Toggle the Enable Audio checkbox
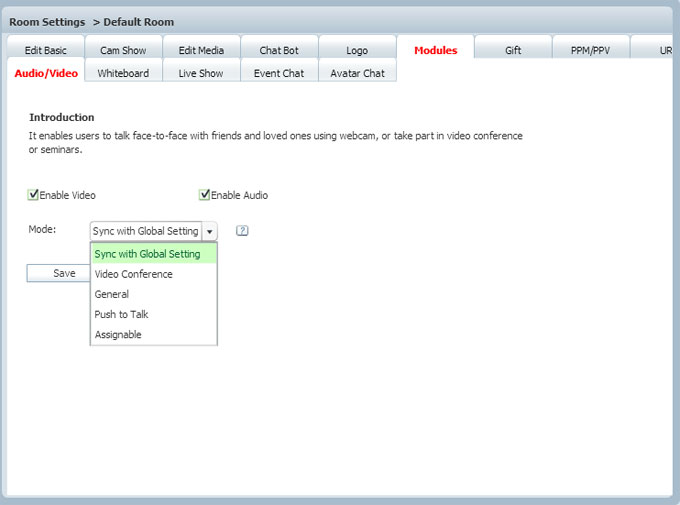680x505 pixels. 205,195
